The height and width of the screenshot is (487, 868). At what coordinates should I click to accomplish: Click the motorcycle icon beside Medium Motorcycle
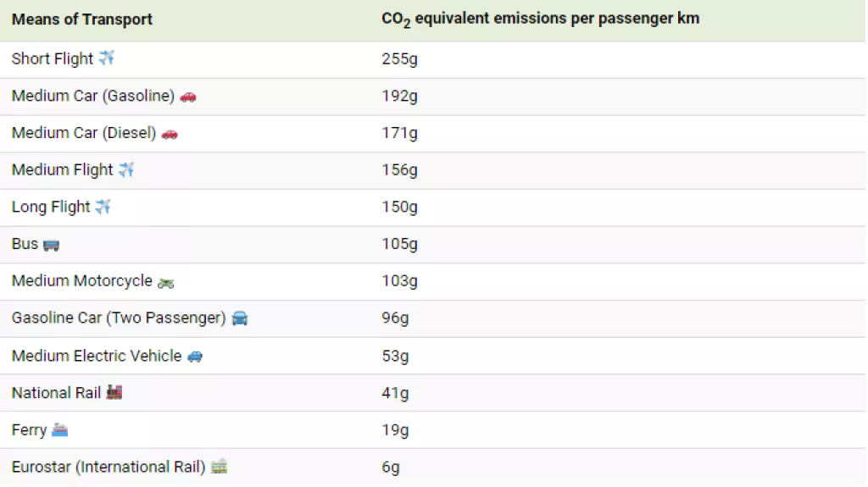click(166, 282)
